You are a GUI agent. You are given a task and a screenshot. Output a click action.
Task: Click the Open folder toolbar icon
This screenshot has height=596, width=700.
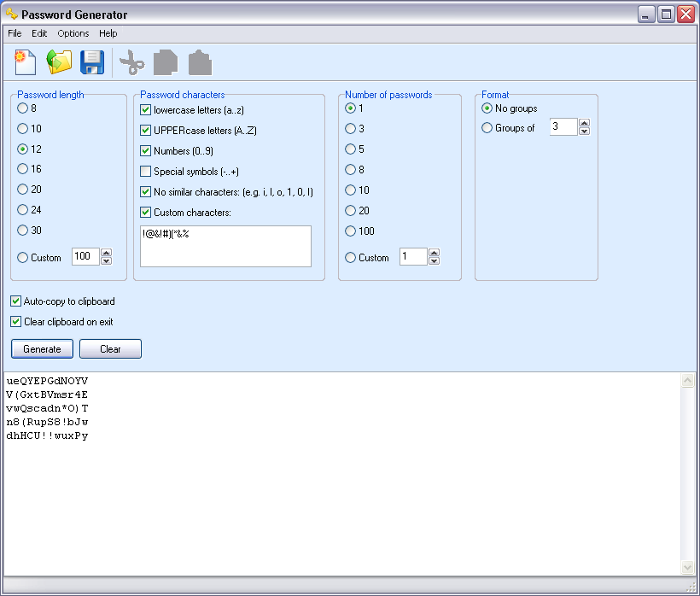point(59,61)
